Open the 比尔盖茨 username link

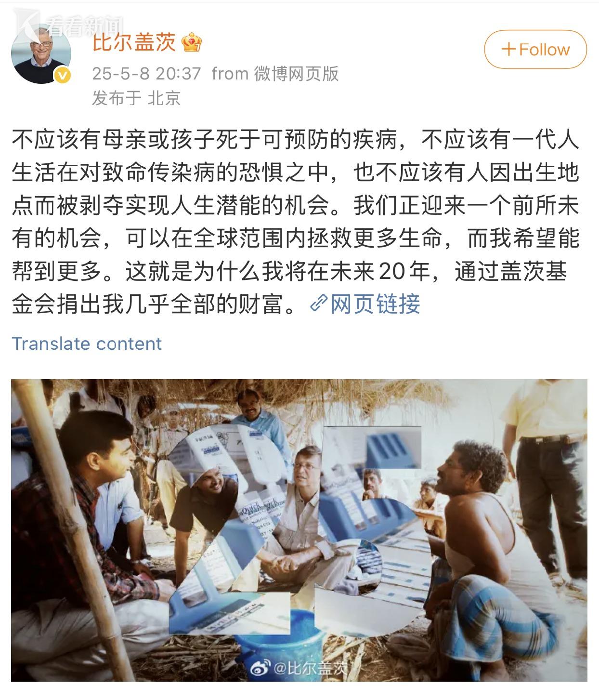pyautogui.click(x=134, y=42)
